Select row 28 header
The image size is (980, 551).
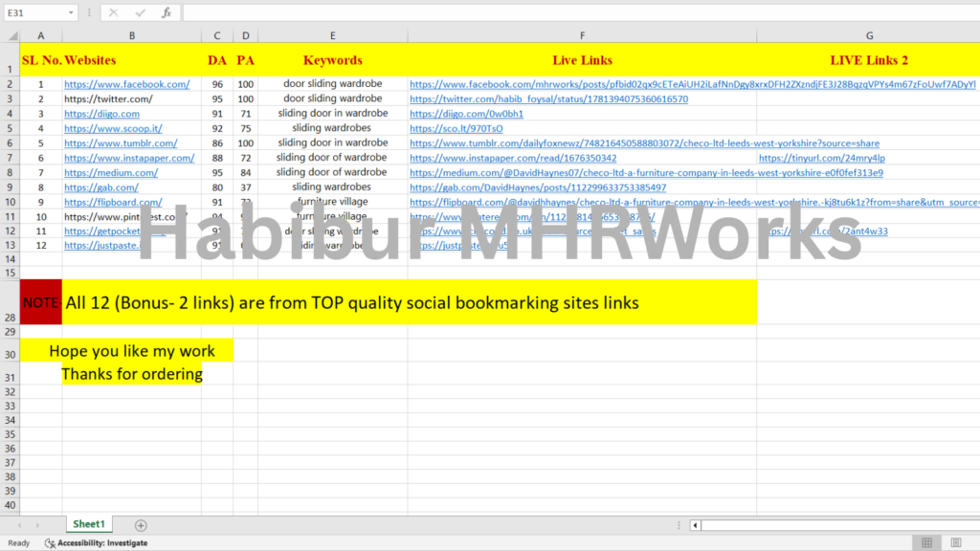point(10,315)
